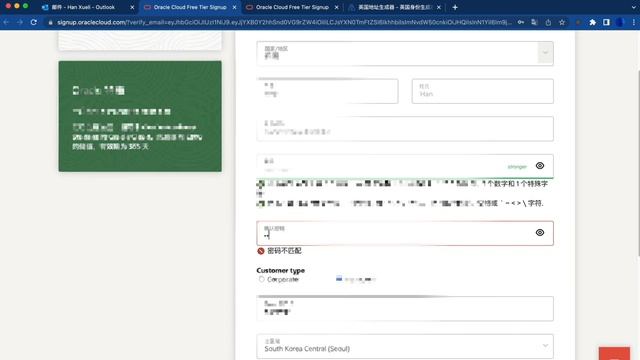Viewport: 640px width, 360px height.
Task: Click the chevron on the home region selector
Action: [x=545, y=346]
